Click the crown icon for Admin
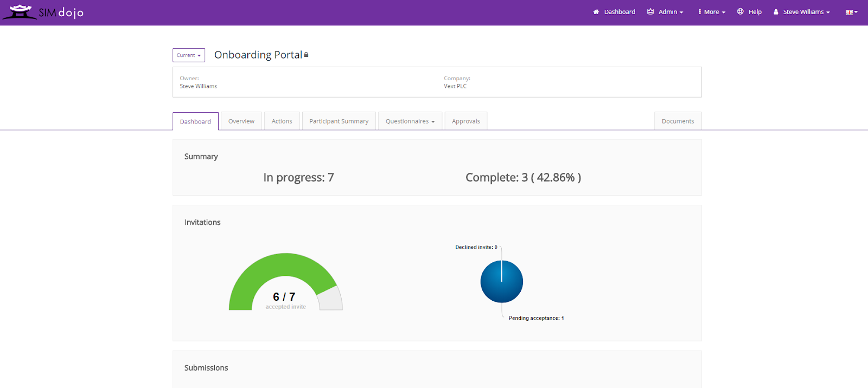Viewport: 868px width, 388px height. pyautogui.click(x=650, y=11)
